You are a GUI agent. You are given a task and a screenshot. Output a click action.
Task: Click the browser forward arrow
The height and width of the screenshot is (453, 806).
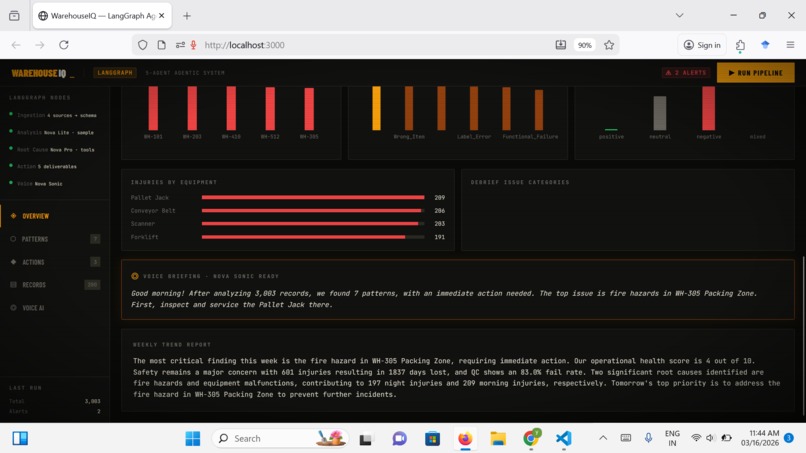click(40, 45)
